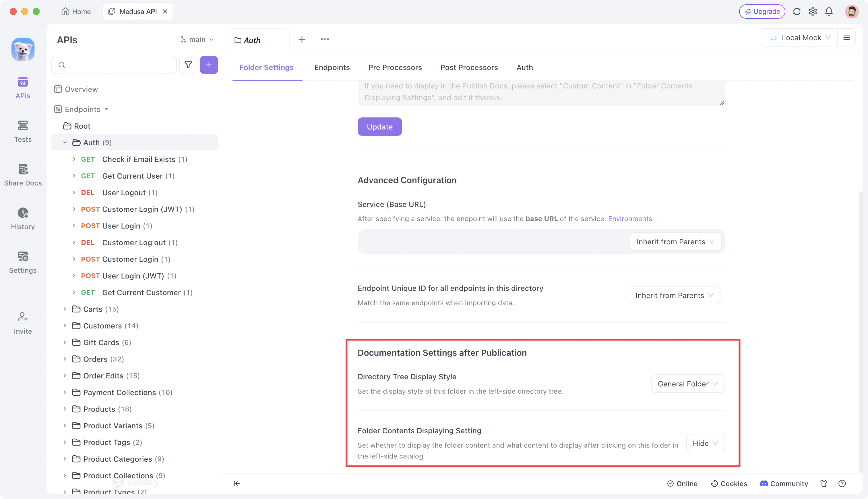Collapse sidebar with the arrow icon
The image size is (868, 499).
coord(237,483)
